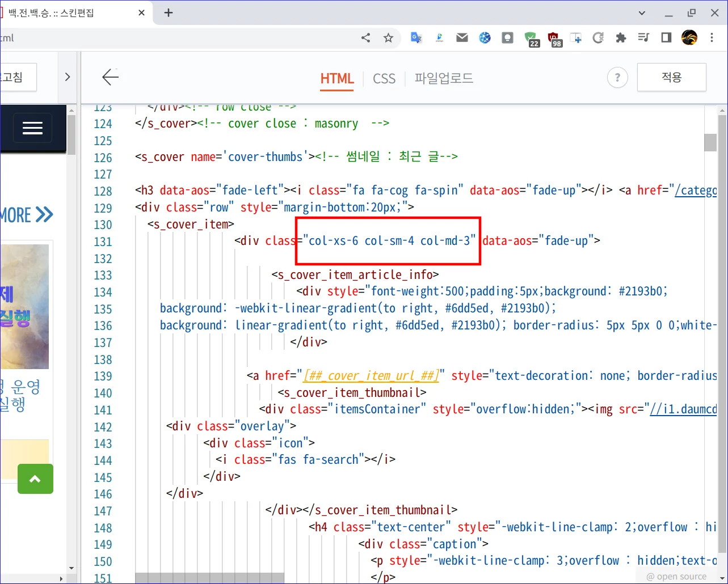Open the tab search dropdown chevron
This screenshot has width=728, height=584.
tap(642, 12)
